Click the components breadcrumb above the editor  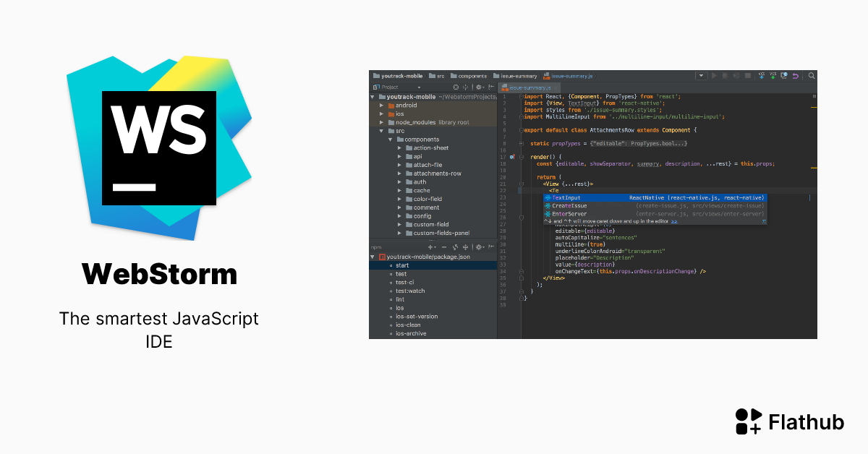click(x=472, y=75)
